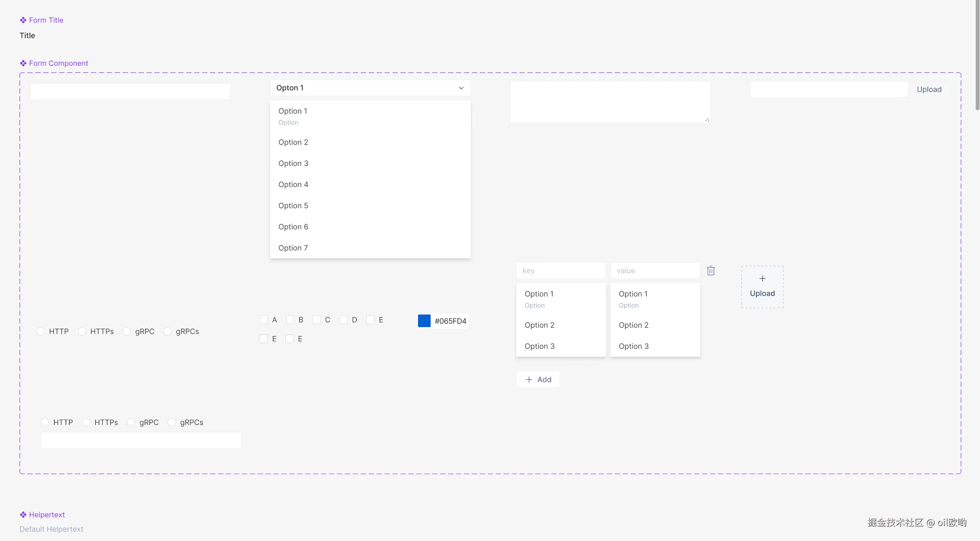
Task: Click the Form Component diamond icon
Action: coord(23,63)
